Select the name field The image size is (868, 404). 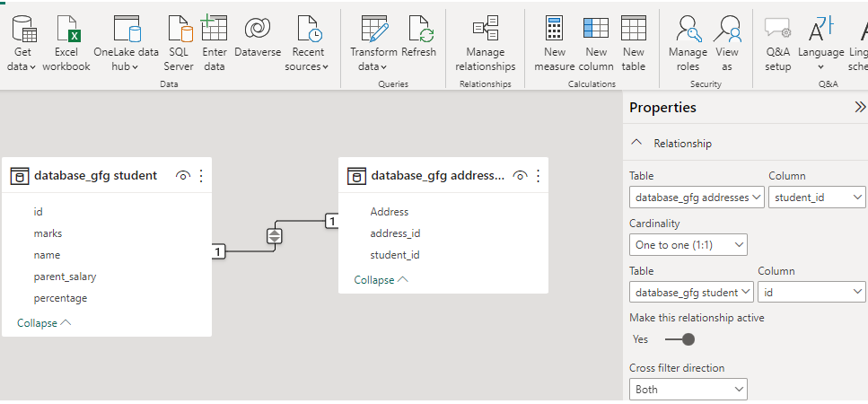(47, 255)
